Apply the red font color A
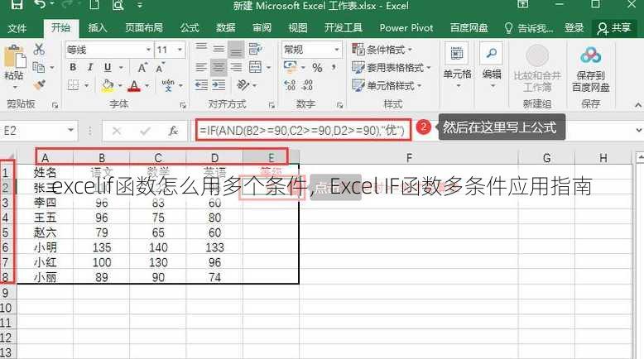The height and width of the screenshot is (359, 644). [134, 85]
